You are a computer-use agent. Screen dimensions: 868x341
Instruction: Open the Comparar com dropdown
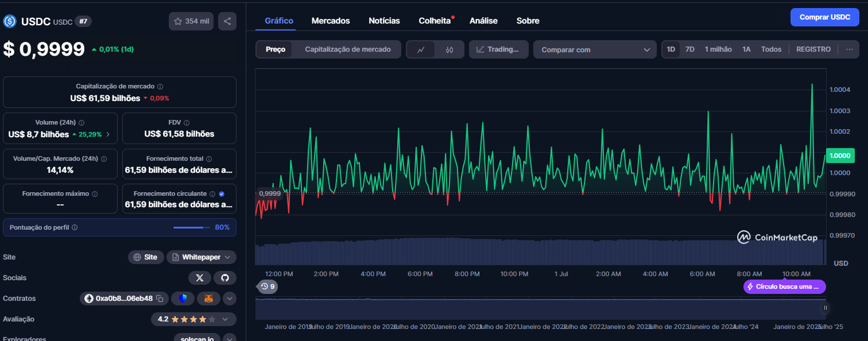(595, 49)
